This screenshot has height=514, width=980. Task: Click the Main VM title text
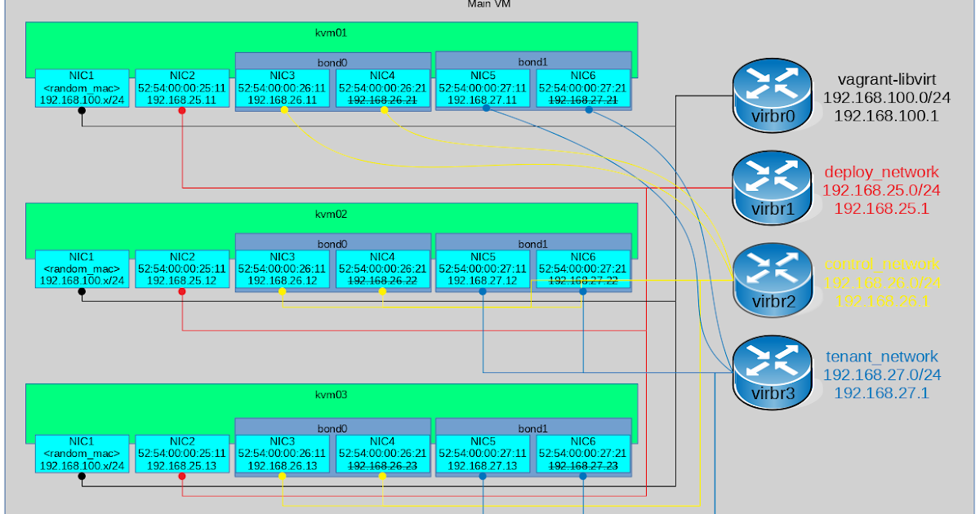(489, 4)
